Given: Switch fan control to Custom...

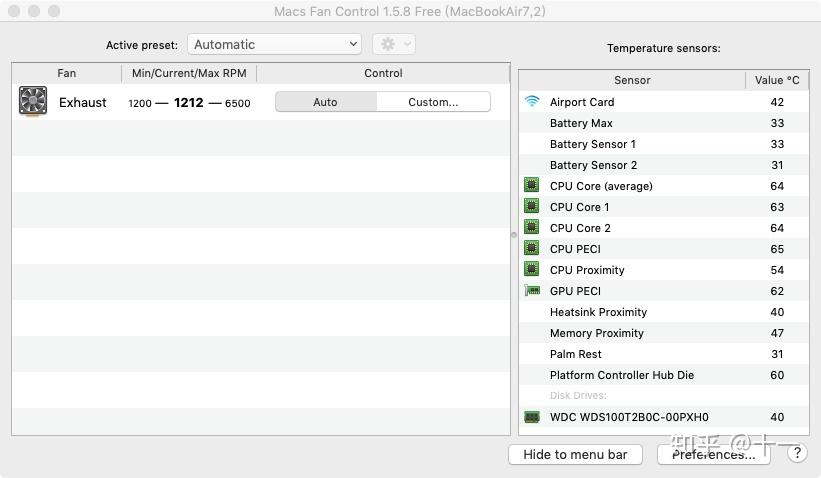Looking at the screenshot, I should (x=433, y=102).
